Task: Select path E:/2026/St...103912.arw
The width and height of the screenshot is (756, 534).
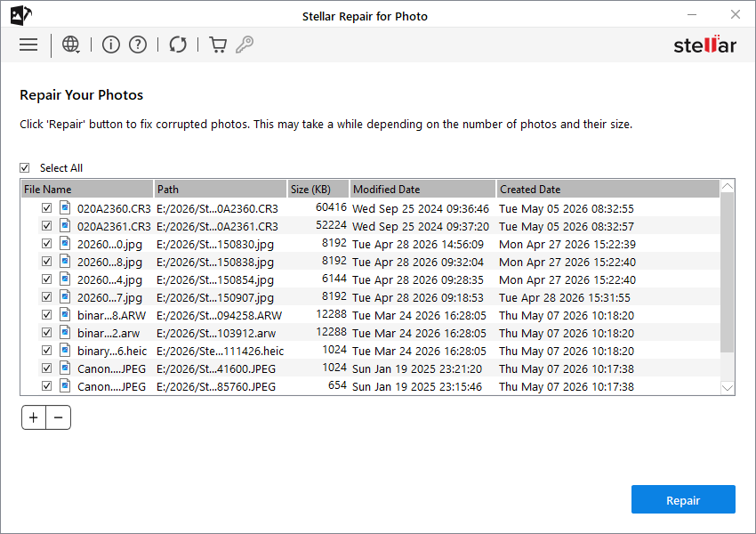Action: click(216, 334)
